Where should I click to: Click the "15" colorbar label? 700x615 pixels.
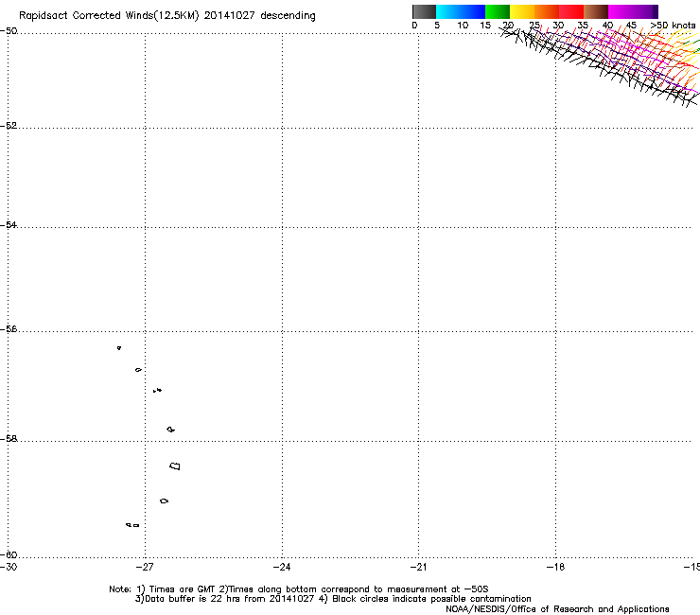tap(485, 26)
